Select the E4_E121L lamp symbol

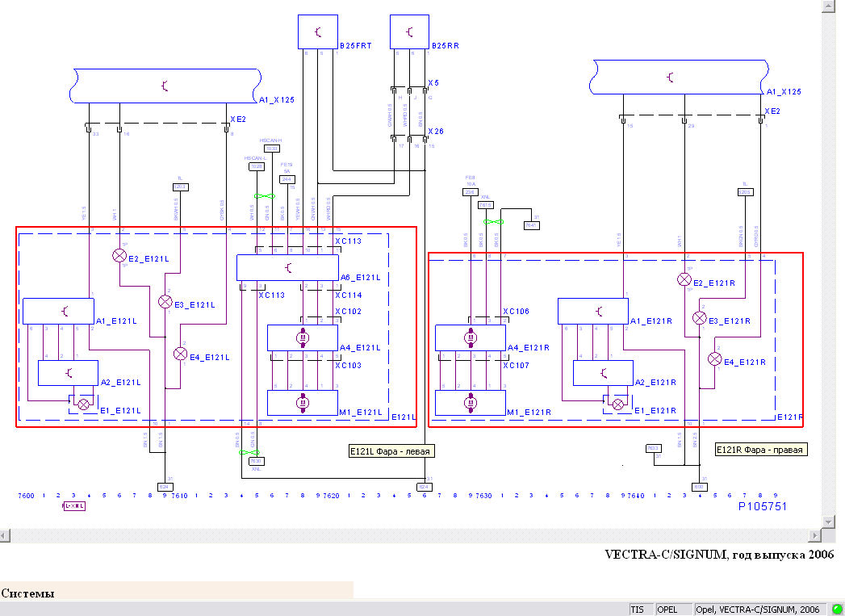click(x=180, y=354)
